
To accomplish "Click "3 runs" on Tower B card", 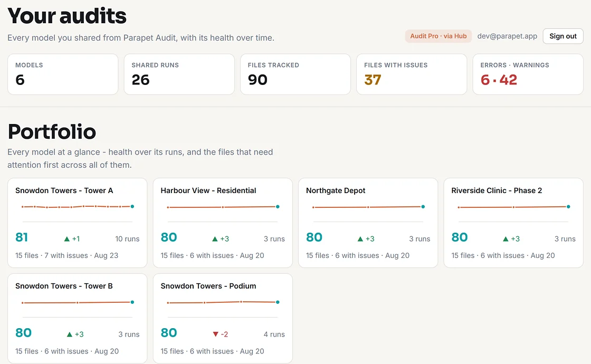I will 129,334.
